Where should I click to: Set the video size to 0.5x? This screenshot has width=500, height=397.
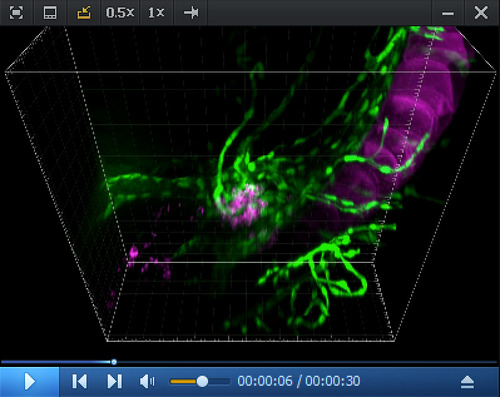tap(120, 13)
